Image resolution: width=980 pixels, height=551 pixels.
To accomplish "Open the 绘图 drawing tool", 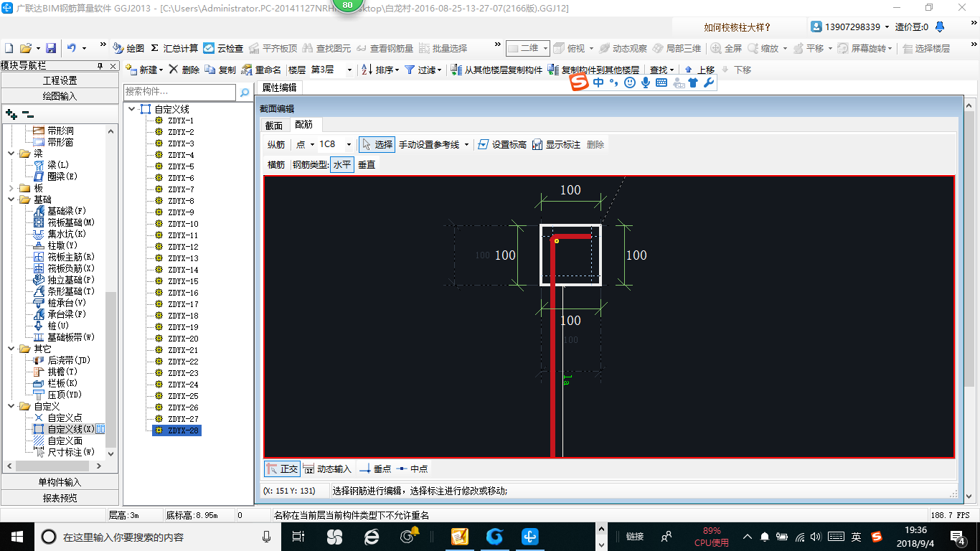I will tap(129, 48).
